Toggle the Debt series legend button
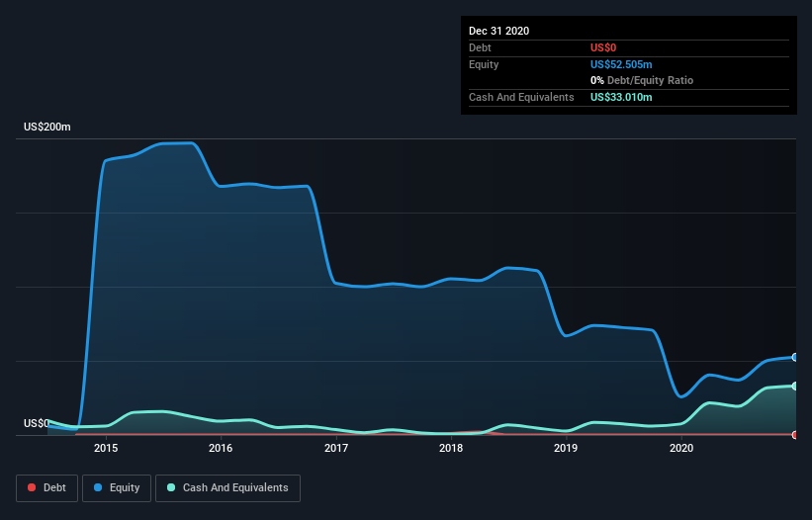812x520 pixels. pyautogui.click(x=47, y=488)
